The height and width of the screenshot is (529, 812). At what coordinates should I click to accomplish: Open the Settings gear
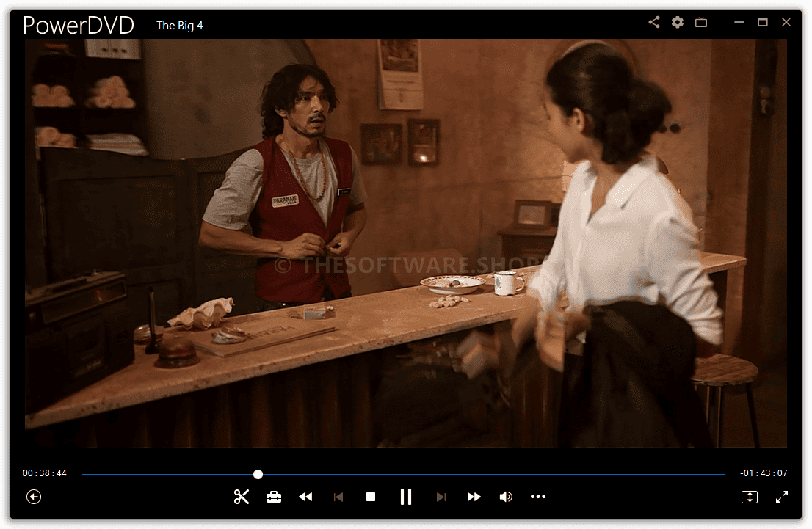pos(678,22)
